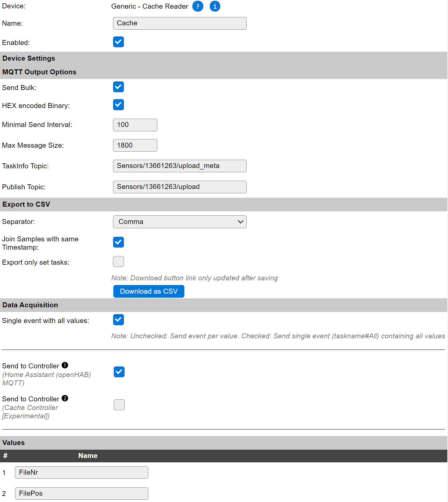448x502 pixels.
Task: Open the help question mark icon
Action: pyautogui.click(x=198, y=6)
